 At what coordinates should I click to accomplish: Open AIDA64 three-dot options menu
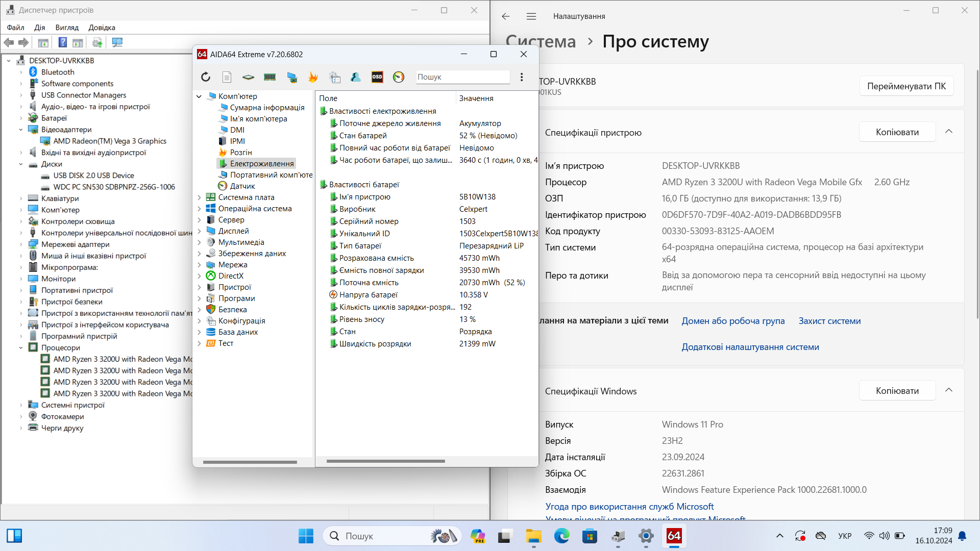522,77
